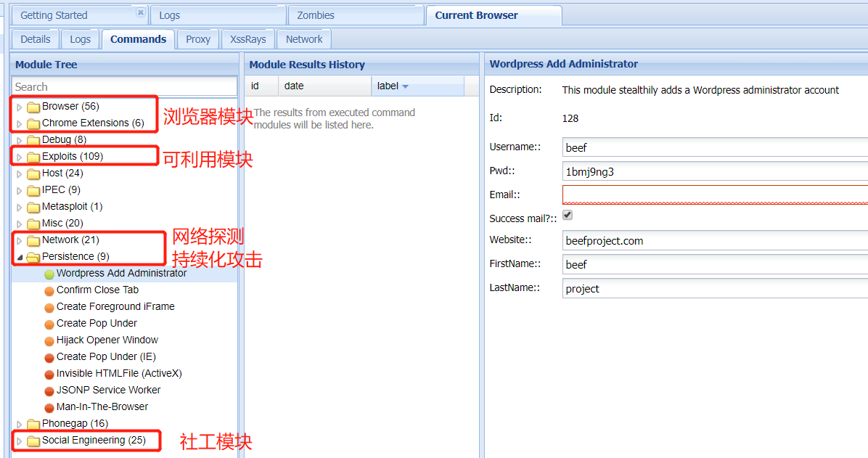The height and width of the screenshot is (458, 868).
Task: Select JSONP Service Worker module
Action: (109, 390)
